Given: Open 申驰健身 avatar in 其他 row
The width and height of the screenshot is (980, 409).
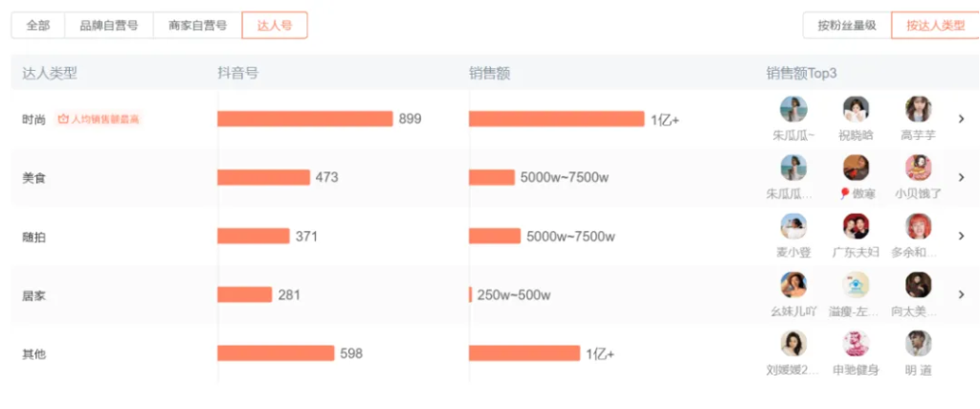Looking at the screenshot, I should coord(856,343).
